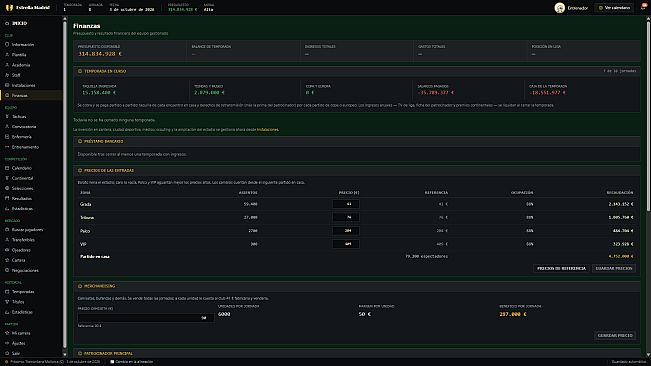Click the '297.000 €' beneficio por jornada value
Image resolution: width=651 pixels, height=366 pixels.
click(513, 315)
